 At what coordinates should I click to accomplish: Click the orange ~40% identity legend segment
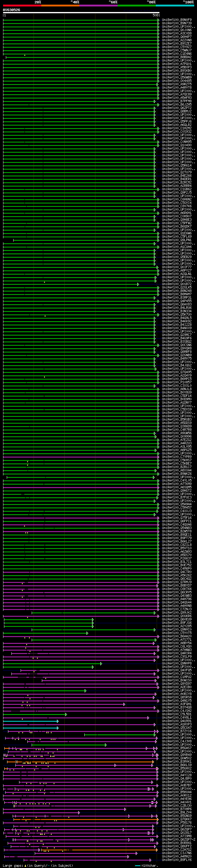60,6
